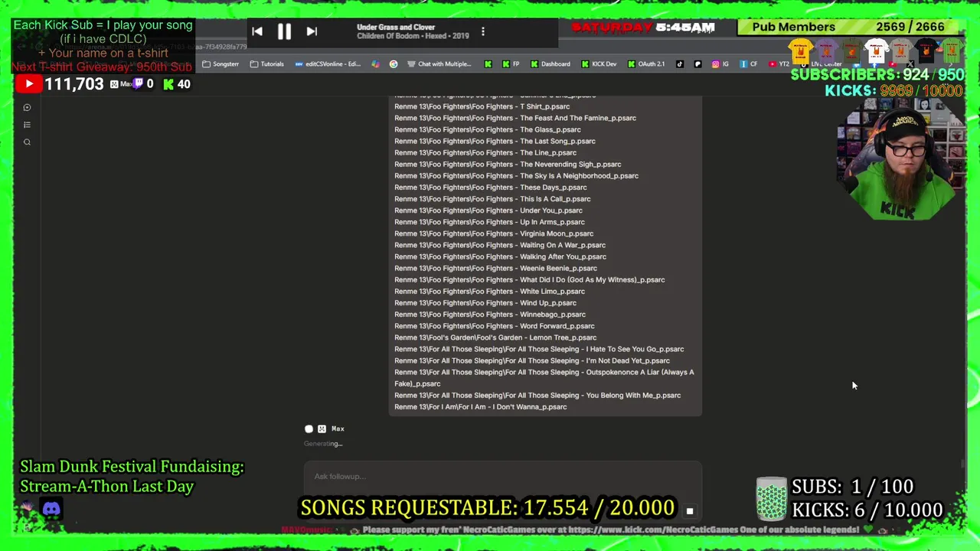Open the TikTok bookmark icon
The width and height of the screenshot is (980, 551).
(680, 64)
